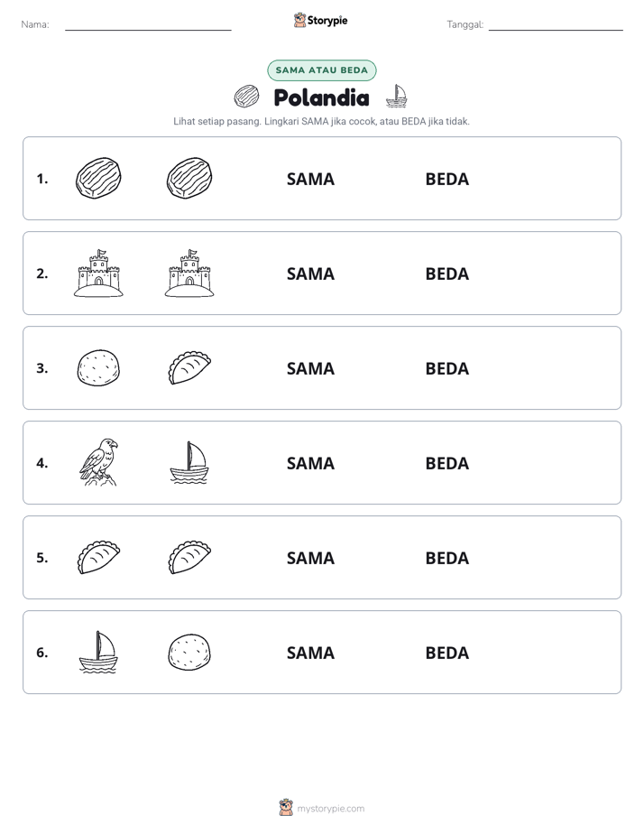The height and width of the screenshot is (834, 644).
Task: Select BEDA in row 3
Action: click(x=446, y=368)
